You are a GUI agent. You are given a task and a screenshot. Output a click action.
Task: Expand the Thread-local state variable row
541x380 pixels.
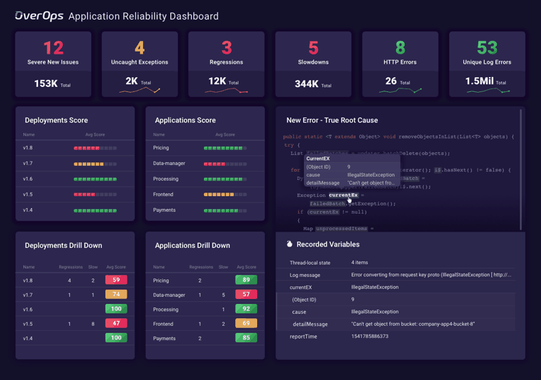tap(400, 263)
